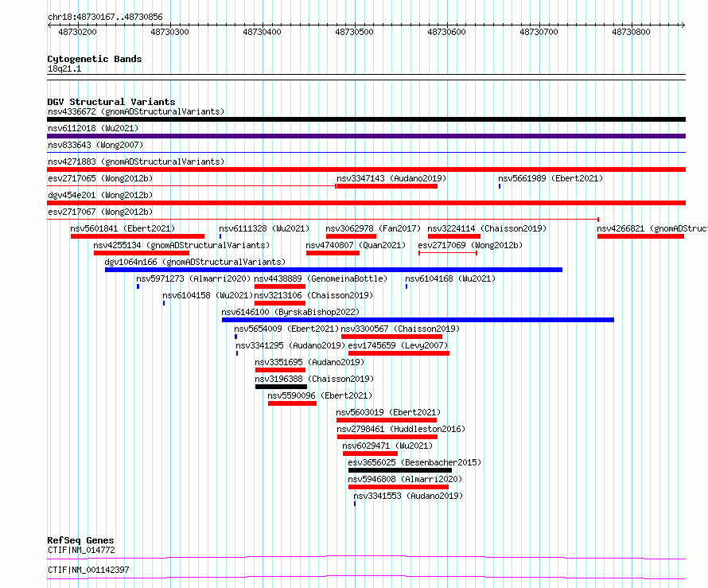This screenshot has width=708, height=588.
Task: Open nsv833643 (Wong2007) variant label
Action: pos(95,145)
